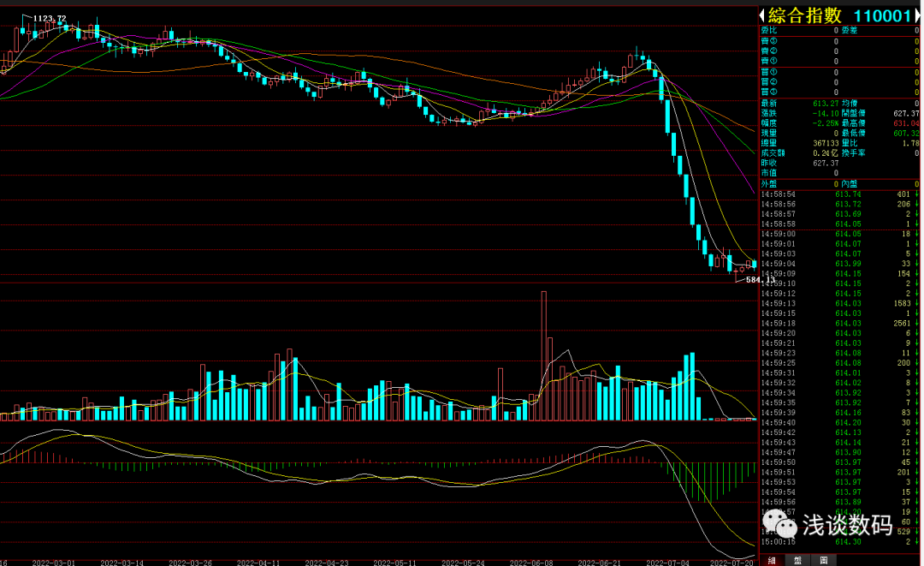Select the last tick row 15:00:15
The width and height of the screenshot is (924, 566).
tap(840, 542)
